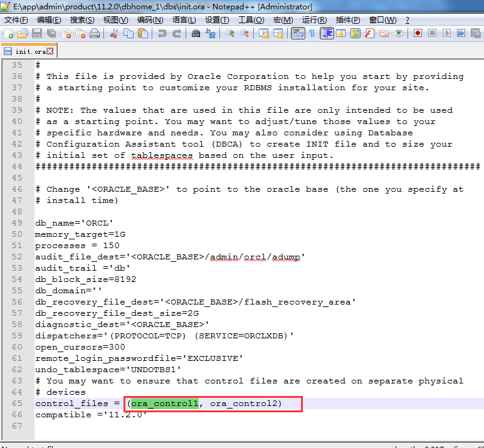Click db_recovery_file_dest_size=2G text
The image size is (484, 448).
(x=117, y=313)
